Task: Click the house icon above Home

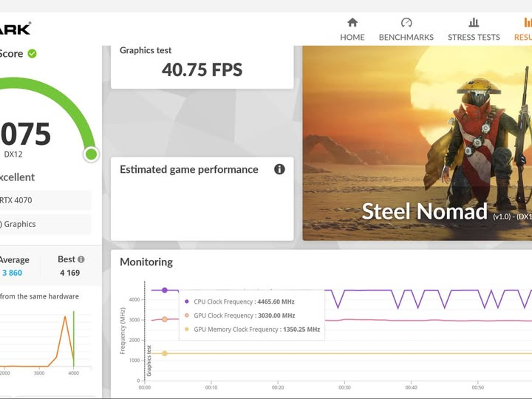Action: coord(352,23)
